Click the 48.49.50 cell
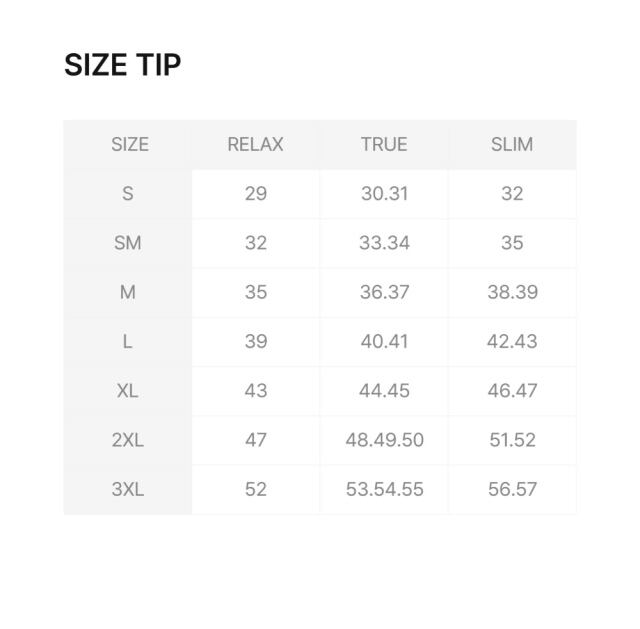640x629 pixels. click(384, 440)
